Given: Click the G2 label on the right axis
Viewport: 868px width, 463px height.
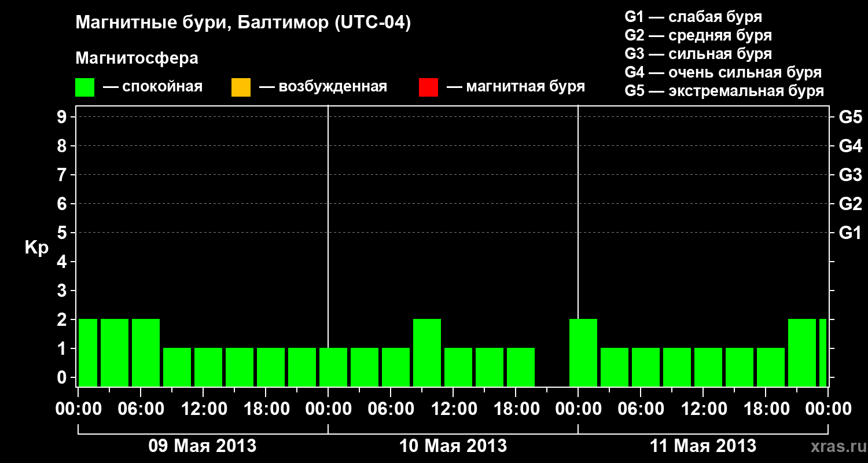Looking at the screenshot, I should (x=851, y=204).
